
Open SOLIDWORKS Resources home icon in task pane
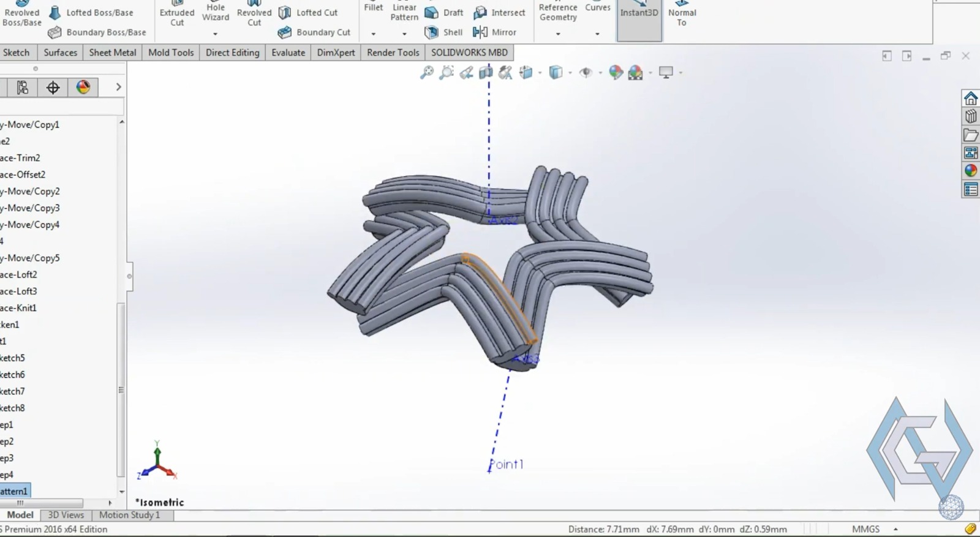point(971,99)
